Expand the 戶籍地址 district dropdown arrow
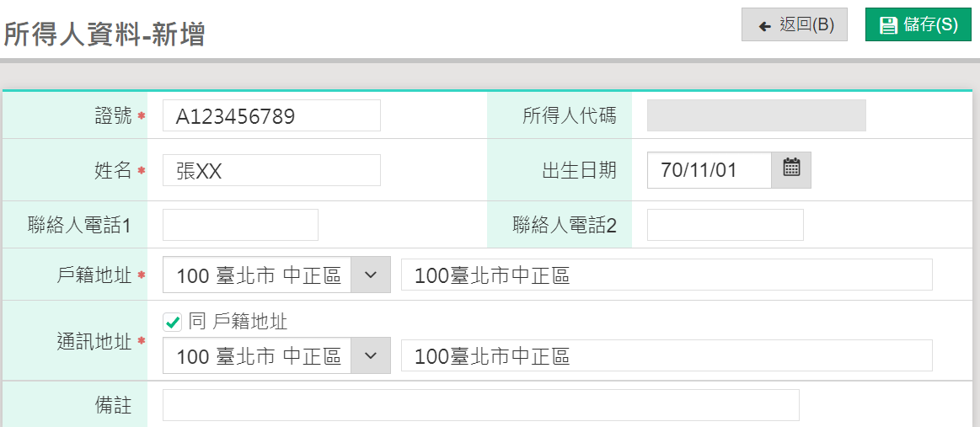Image resolution: width=980 pixels, height=427 pixels. (371, 275)
